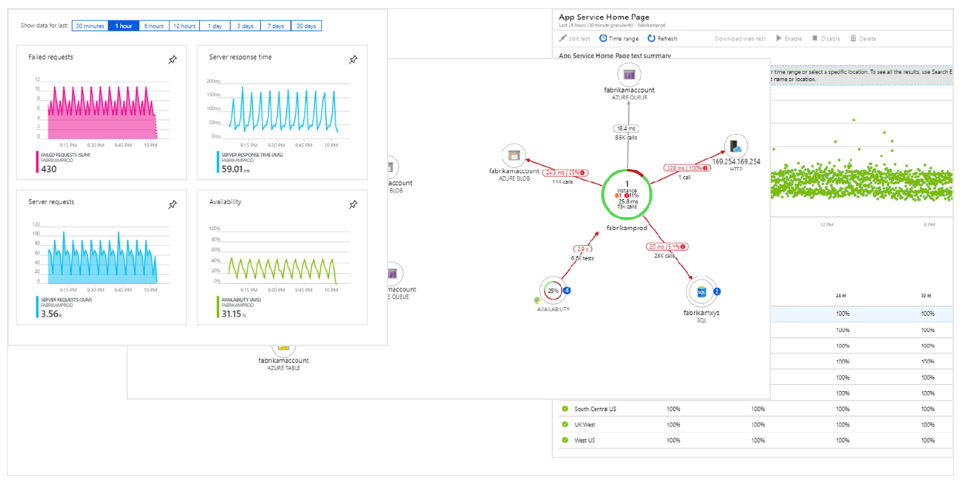Click the pink Failed requests legend swatch
The height and width of the screenshot is (484, 960).
pyautogui.click(x=37, y=162)
